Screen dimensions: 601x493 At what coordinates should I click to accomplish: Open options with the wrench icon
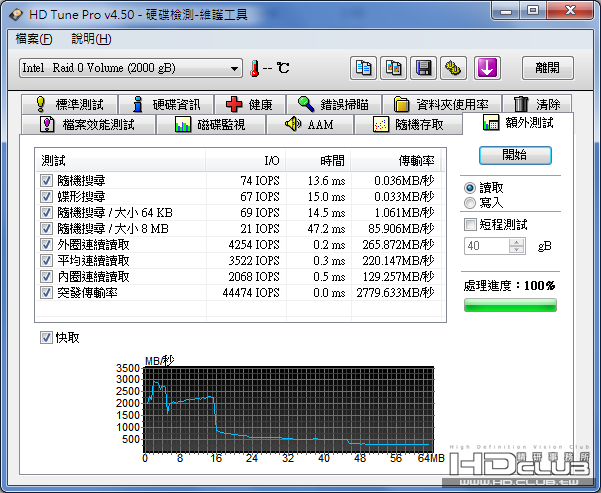click(453, 68)
